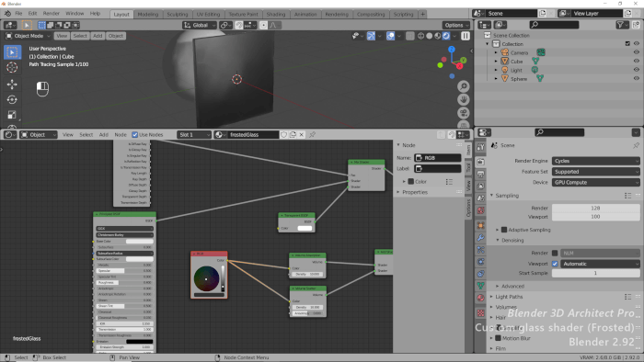Viewport: 644px width, 362px height.
Task: Hide the Light object in Outliner
Action: click(x=637, y=70)
